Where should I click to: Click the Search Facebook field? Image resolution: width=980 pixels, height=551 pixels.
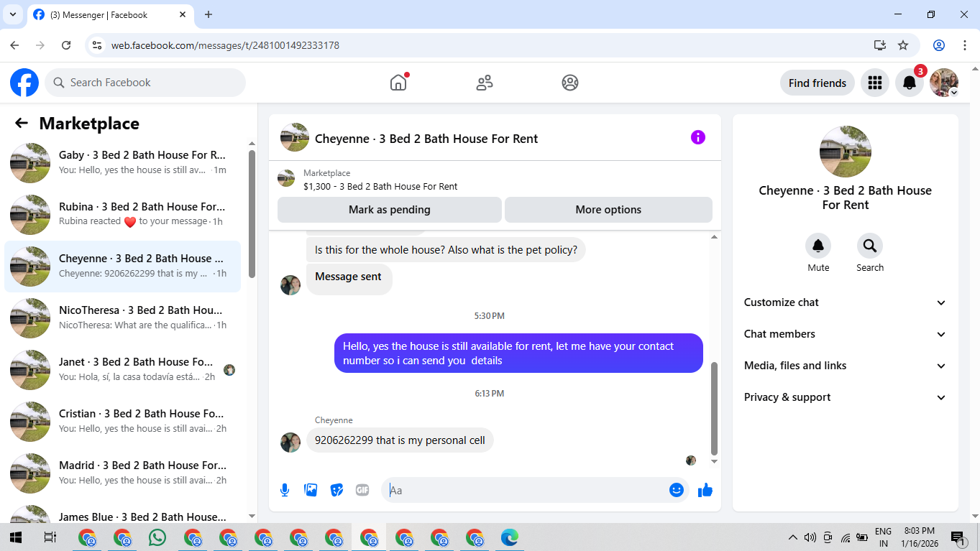coord(145,83)
